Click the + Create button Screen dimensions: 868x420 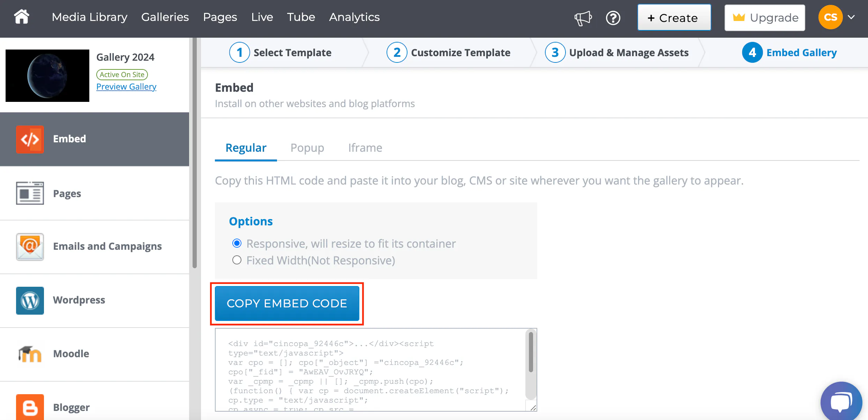pos(674,17)
